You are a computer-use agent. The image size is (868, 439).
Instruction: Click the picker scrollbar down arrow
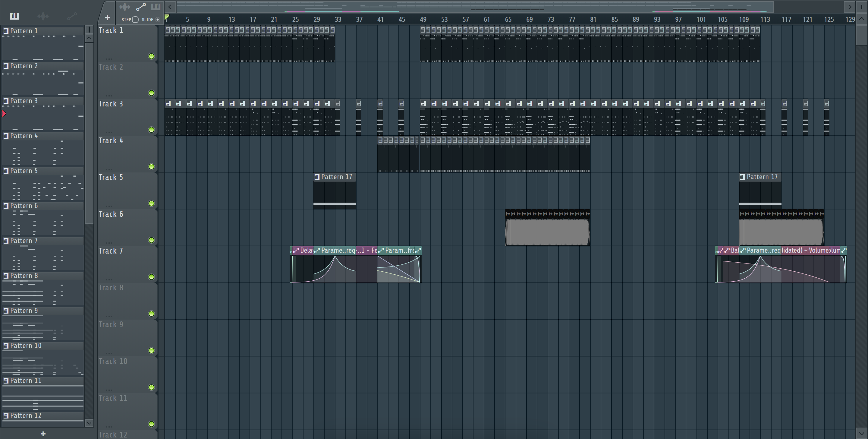(x=89, y=423)
